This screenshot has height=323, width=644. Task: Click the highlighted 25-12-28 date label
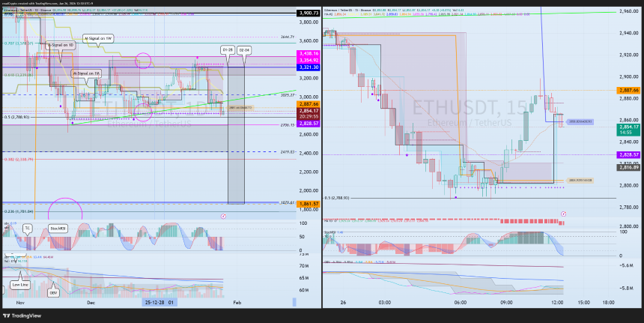[x=156, y=303]
